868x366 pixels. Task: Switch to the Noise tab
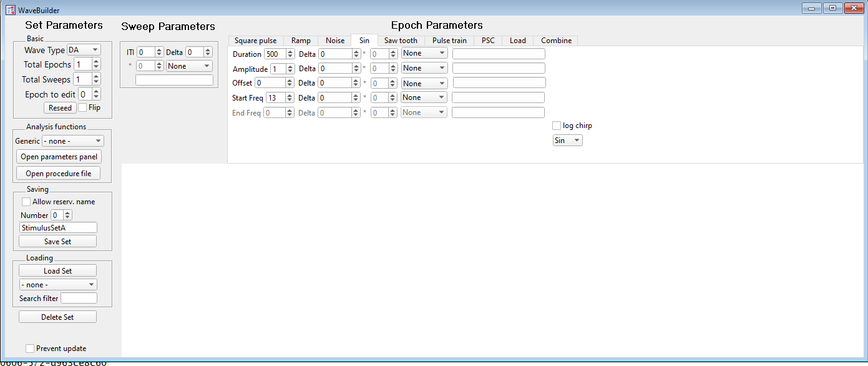pos(334,40)
